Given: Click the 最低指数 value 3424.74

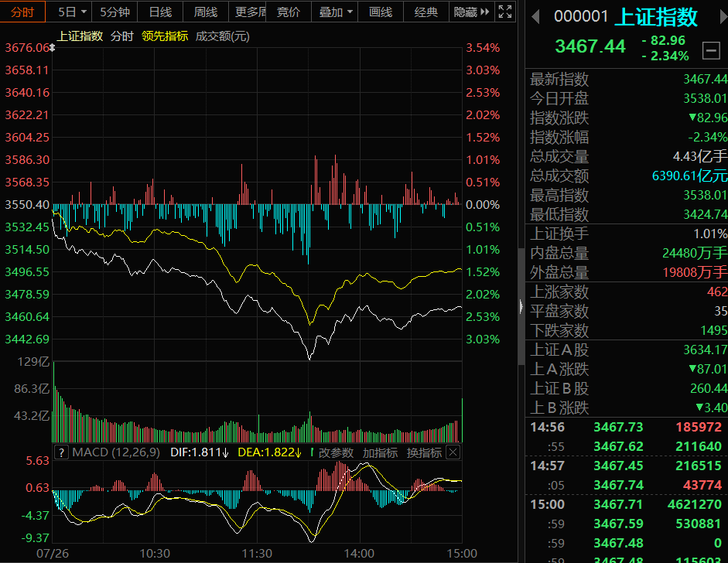Looking at the screenshot, I should [705, 214].
